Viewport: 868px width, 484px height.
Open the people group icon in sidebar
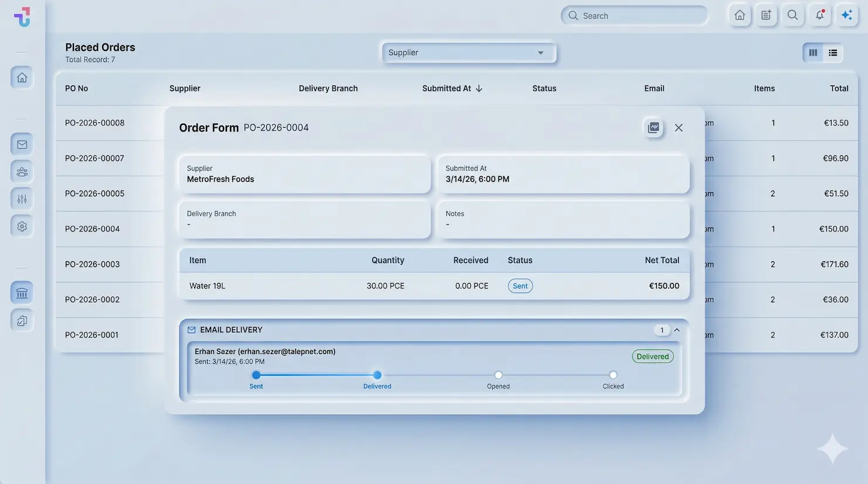[x=22, y=172]
